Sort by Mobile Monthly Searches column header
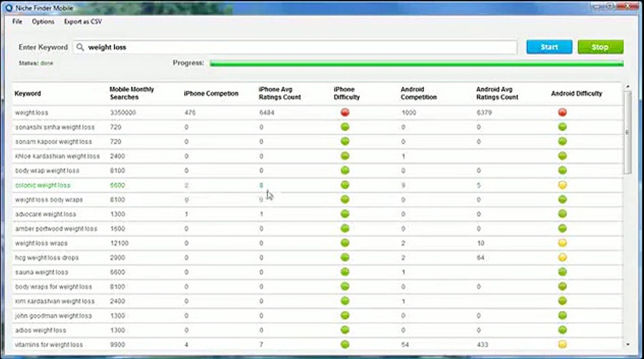Screen dimensions: 644x359 (132, 93)
